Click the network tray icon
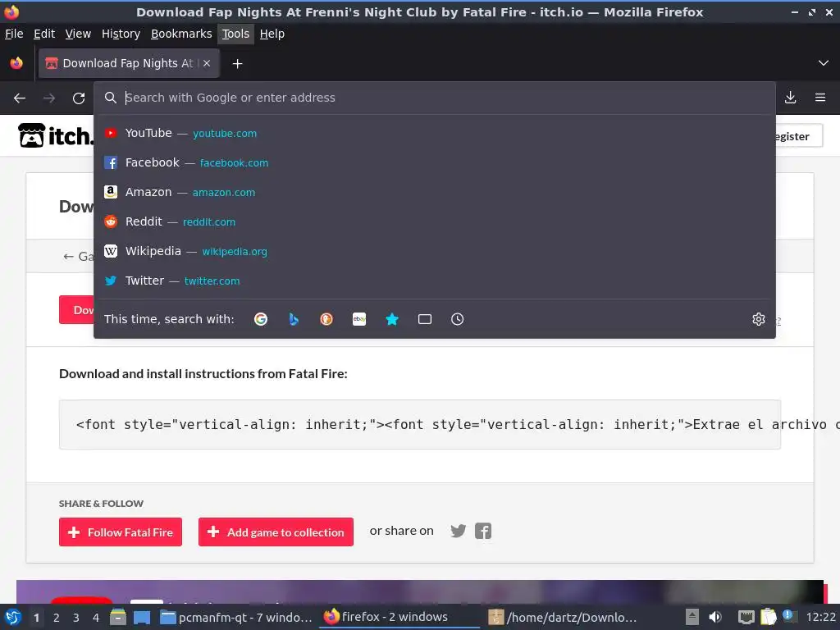This screenshot has width=840, height=630. click(x=746, y=617)
